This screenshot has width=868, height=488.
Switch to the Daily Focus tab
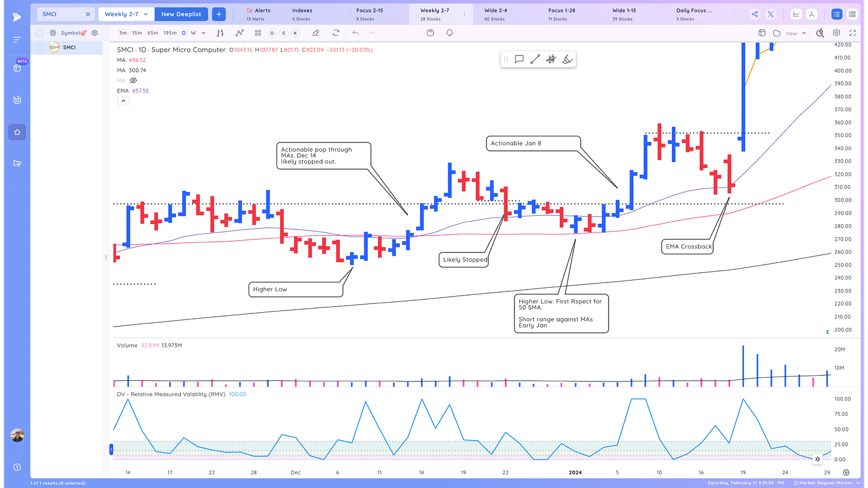tap(694, 14)
